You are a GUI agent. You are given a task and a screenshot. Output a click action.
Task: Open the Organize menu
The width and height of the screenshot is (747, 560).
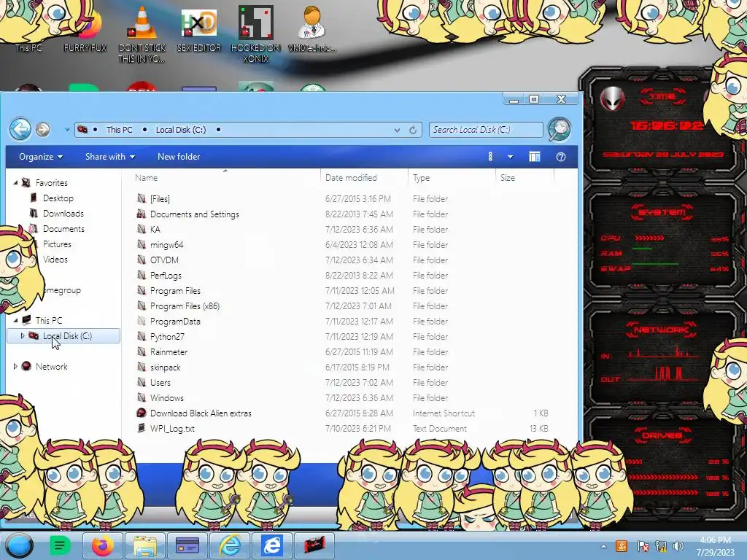[x=41, y=157]
